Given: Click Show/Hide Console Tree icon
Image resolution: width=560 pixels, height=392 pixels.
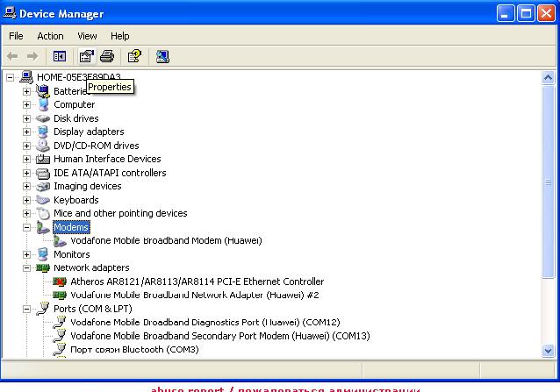Looking at the screenshot, I should [60, 56].
